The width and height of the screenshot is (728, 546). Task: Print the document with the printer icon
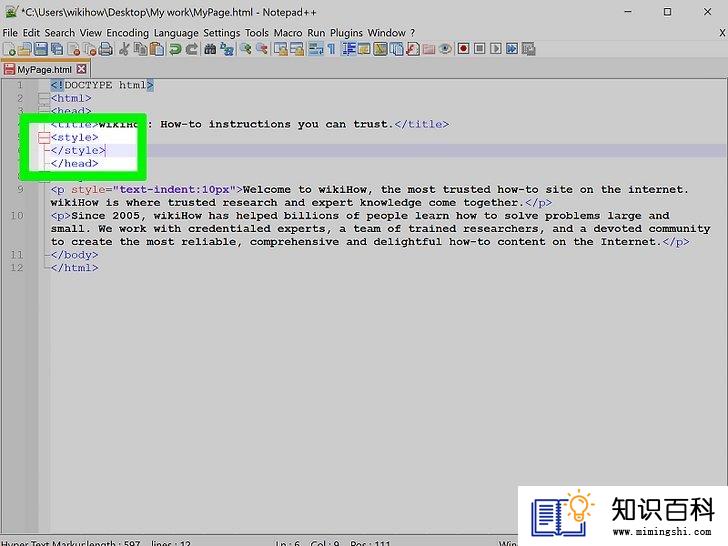click(105, 49)
